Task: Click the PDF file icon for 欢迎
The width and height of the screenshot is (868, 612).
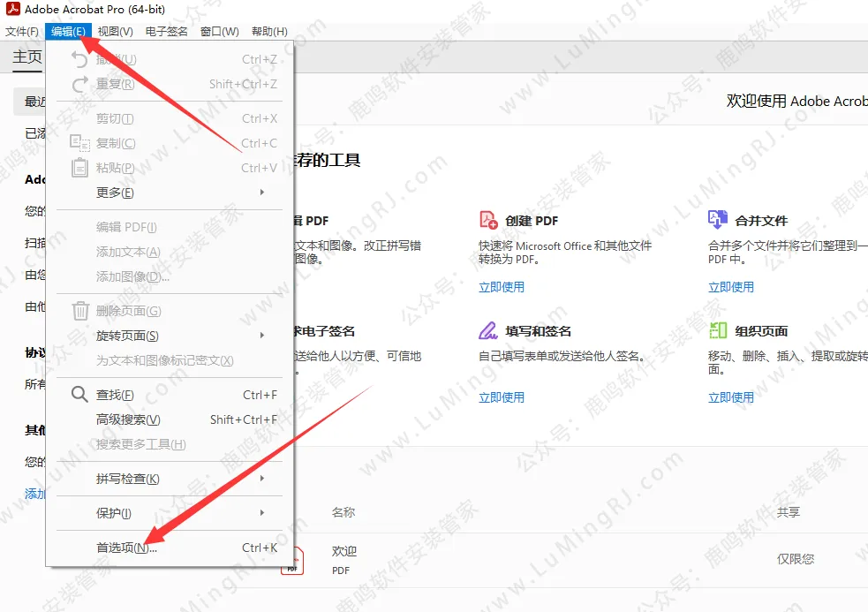Action: tap(292, 561)
